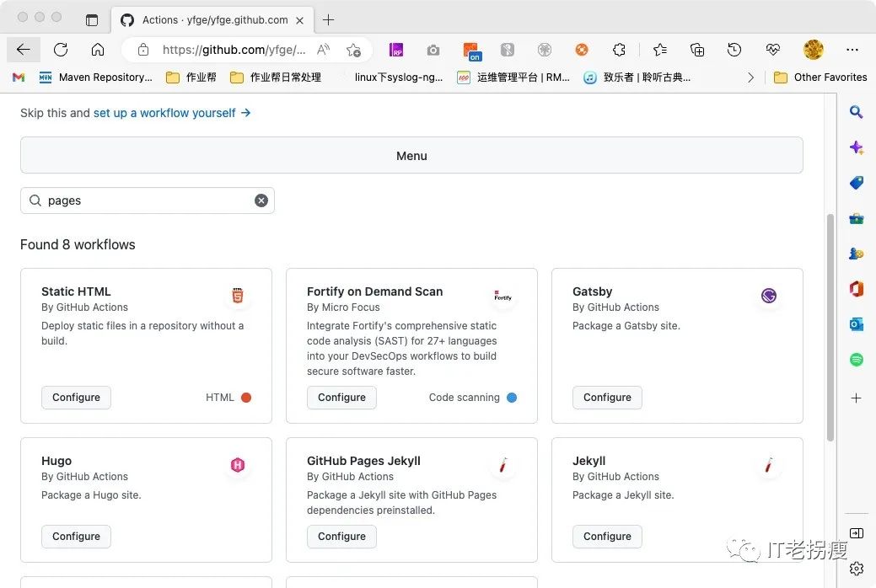Show more bookmarks chevron
Screen dimensions: 876x588
point(750,78)
